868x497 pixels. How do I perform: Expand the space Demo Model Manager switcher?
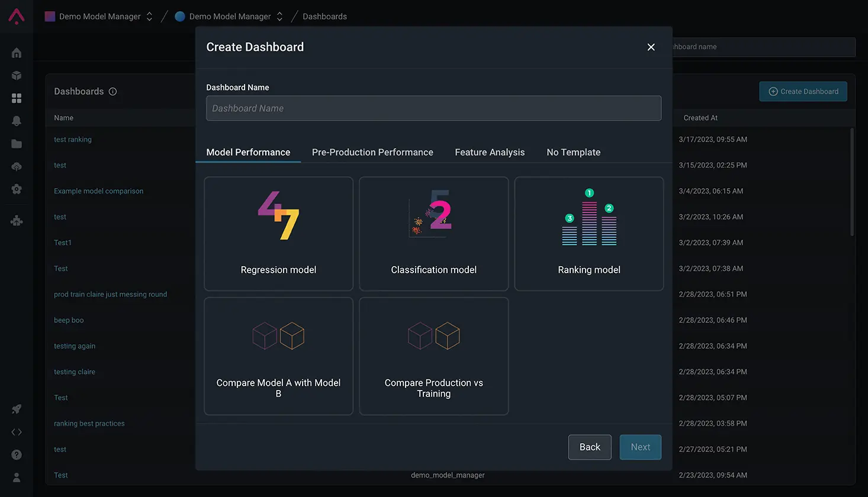(x=279, y=16)
